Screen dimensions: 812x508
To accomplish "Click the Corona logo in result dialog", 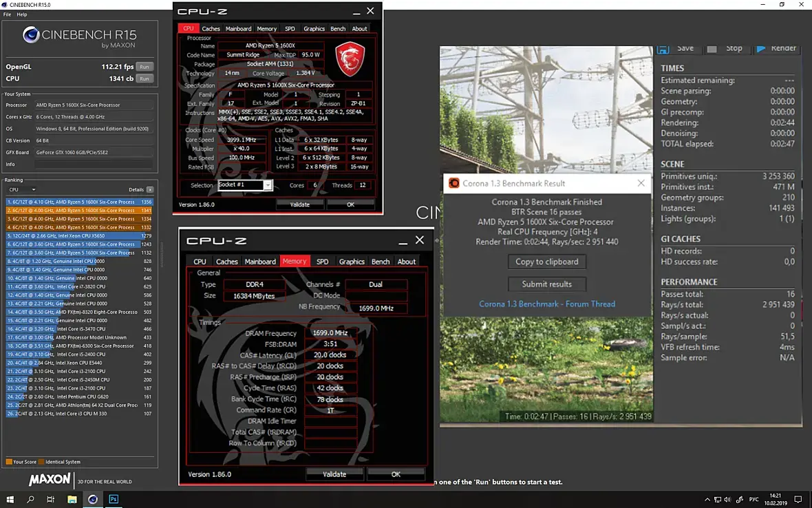I will click(x=453, y=183).
